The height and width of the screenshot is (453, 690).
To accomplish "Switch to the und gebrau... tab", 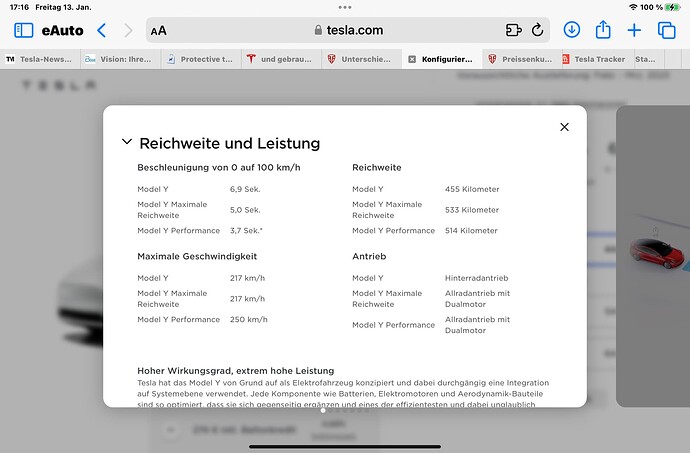I will [x=281, y=59].
